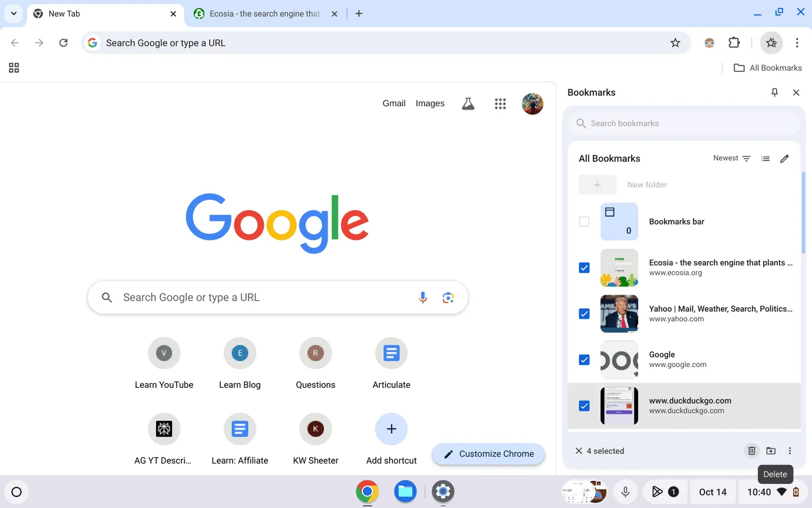Viewport: 812px width, 508px height.
Task: Pin the Bookmarks side panel
Action: click(774, 92)
